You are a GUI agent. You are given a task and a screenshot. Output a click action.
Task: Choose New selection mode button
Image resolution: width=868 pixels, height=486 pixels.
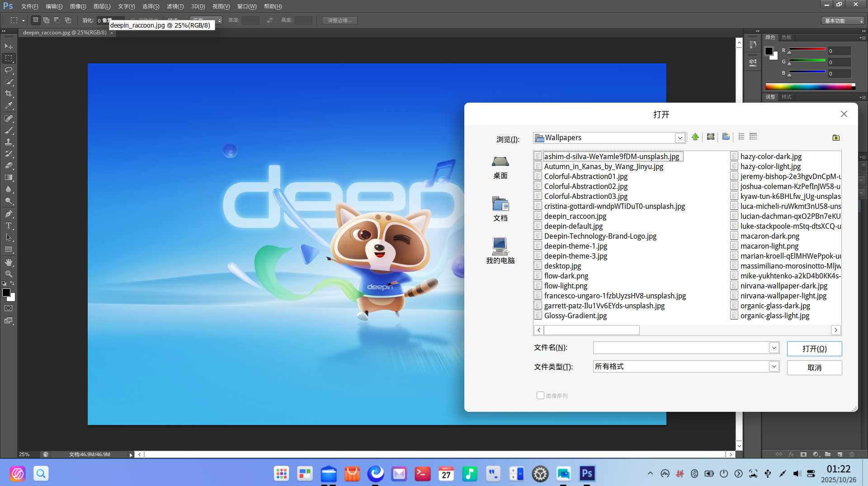point(35,20)
